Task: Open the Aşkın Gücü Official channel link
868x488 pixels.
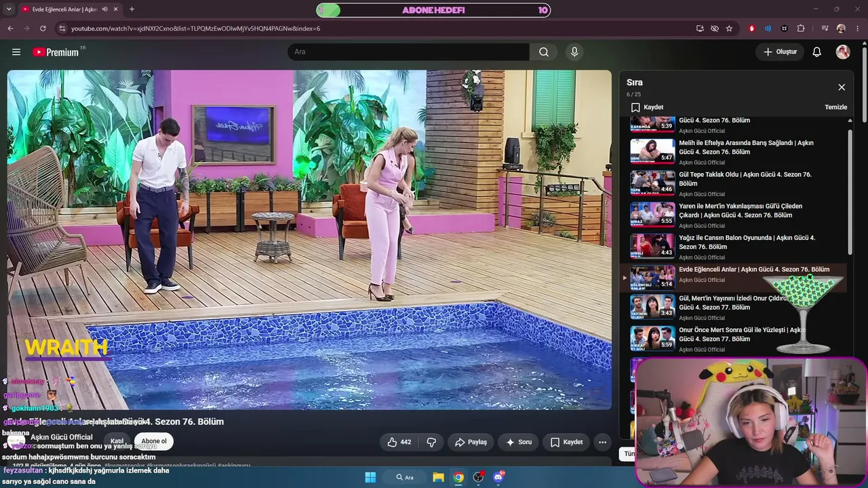Action: tap(62, 437)
